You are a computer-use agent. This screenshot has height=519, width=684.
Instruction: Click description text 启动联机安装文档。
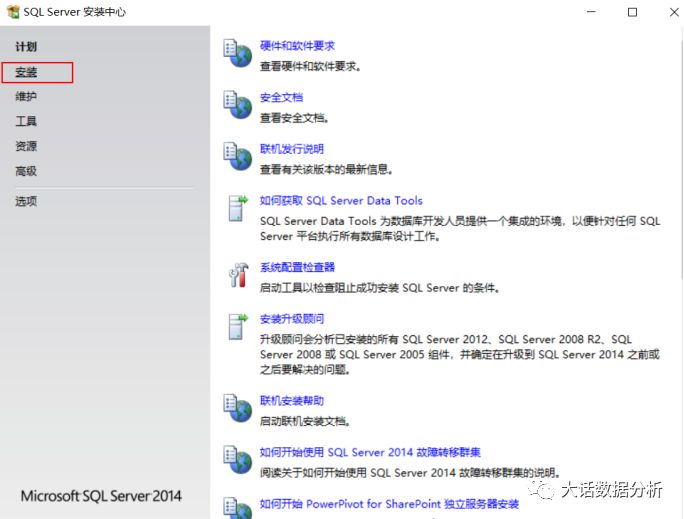[305, 421]
